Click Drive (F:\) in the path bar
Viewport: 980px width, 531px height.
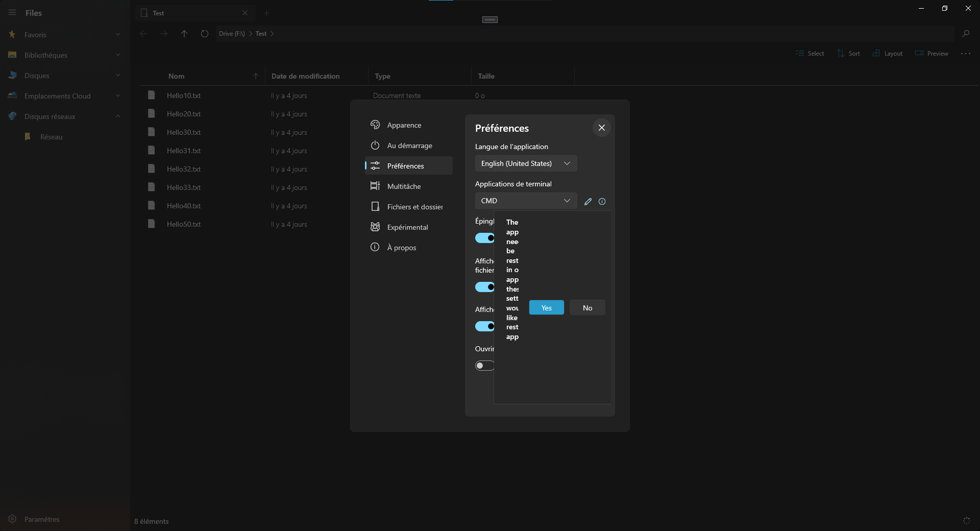tap(232, 34)
